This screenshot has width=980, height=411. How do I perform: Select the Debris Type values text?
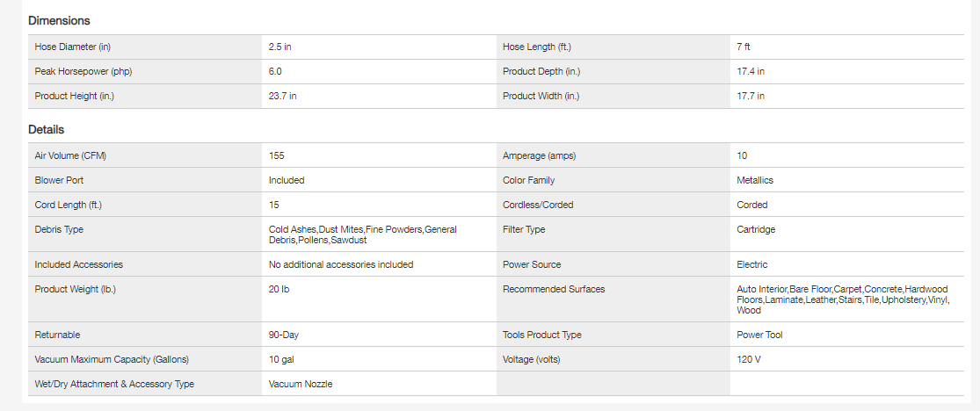click(x=362, y=234)
